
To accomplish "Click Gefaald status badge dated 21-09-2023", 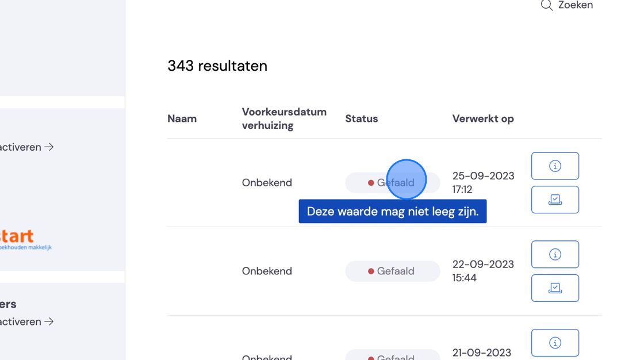I will 392,355.
